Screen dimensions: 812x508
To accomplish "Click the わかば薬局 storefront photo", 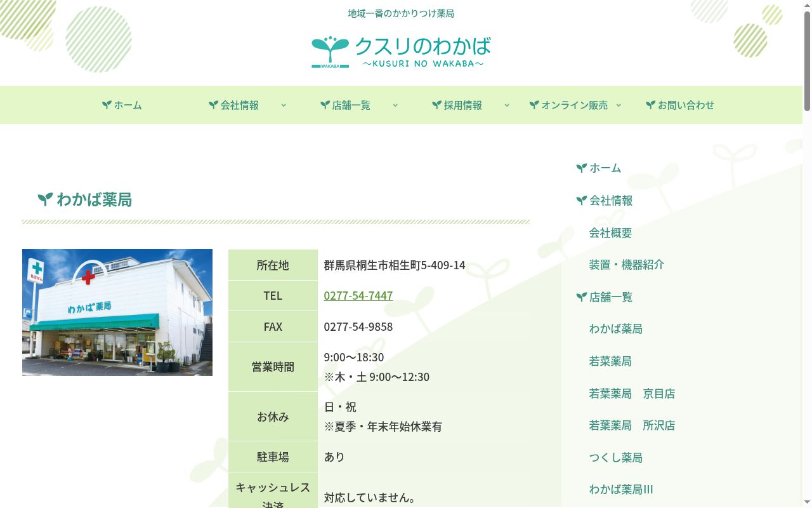I will click(x=117, y=312).
